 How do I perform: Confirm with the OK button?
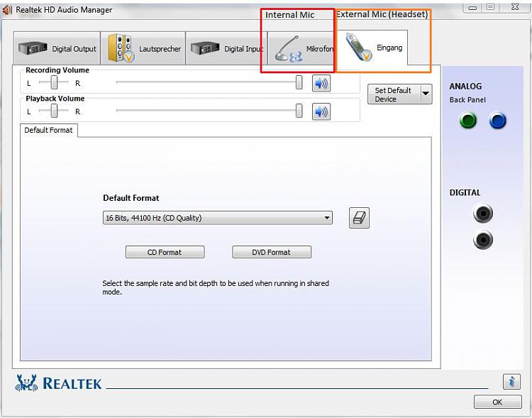[497, 402]
